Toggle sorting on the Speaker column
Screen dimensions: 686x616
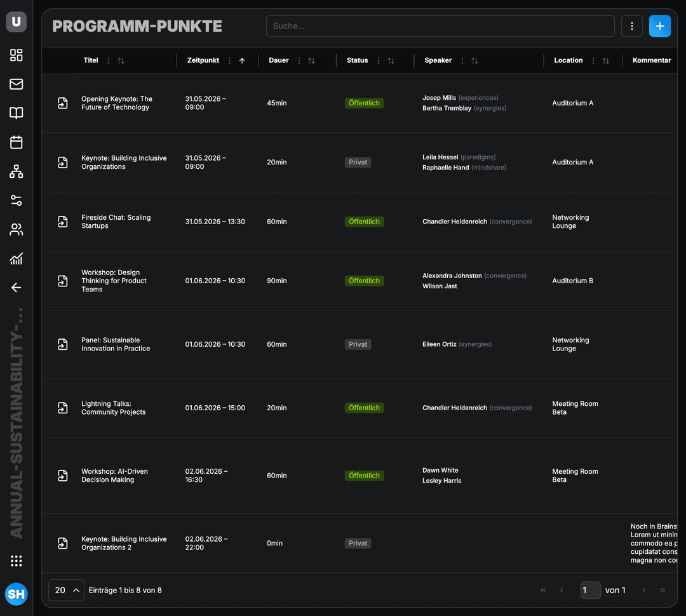(x=476, y=60)
